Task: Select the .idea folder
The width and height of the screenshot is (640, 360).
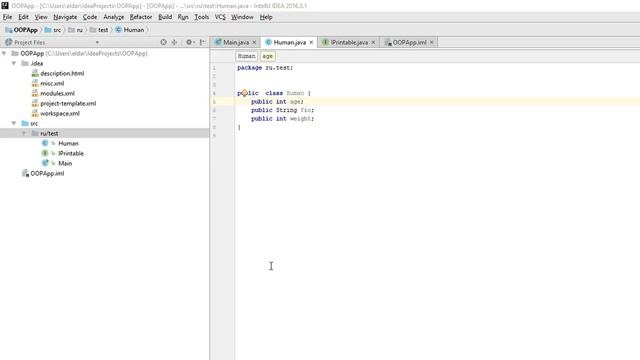Action: [37, 63]
